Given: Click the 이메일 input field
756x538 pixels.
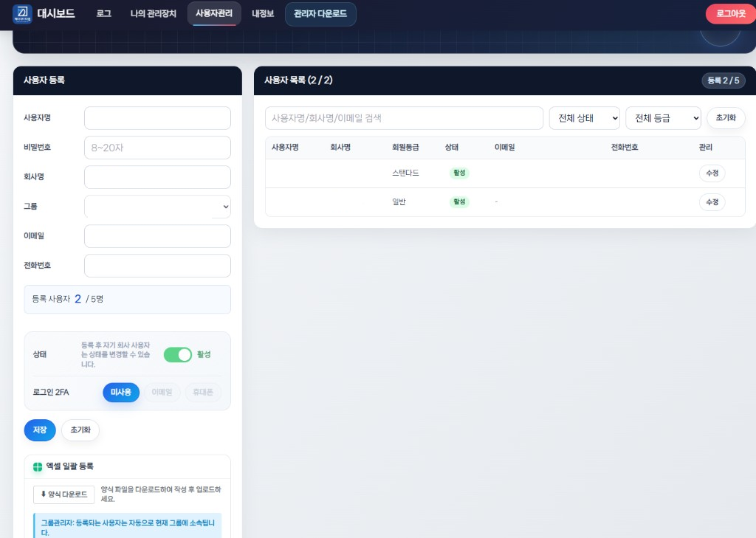Looking at the screenshot, I should click(x=158, y=236).
